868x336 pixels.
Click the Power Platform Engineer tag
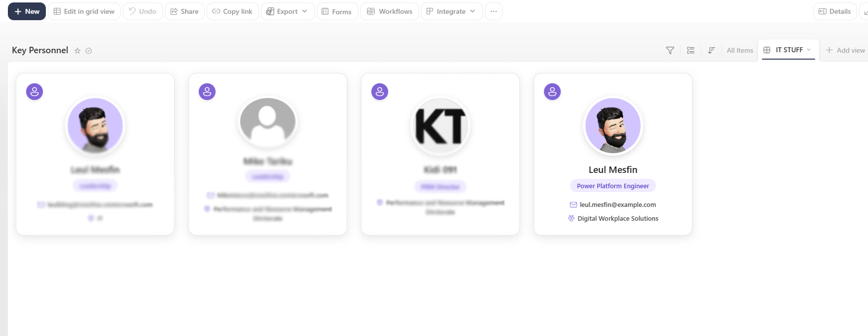613,186
